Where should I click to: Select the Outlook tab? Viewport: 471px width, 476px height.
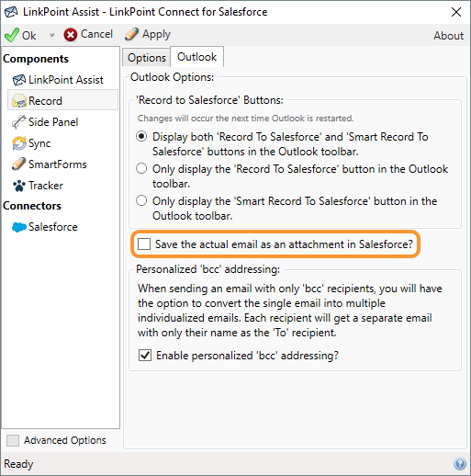[196, 57]
